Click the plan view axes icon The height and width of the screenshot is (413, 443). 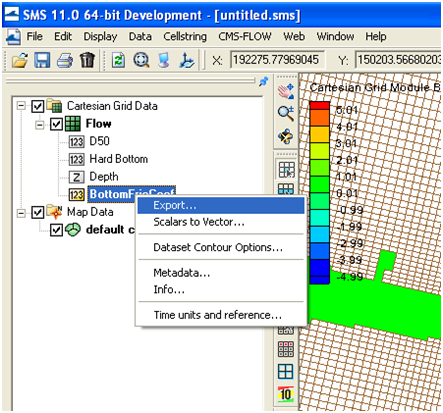tap(186, 61)
